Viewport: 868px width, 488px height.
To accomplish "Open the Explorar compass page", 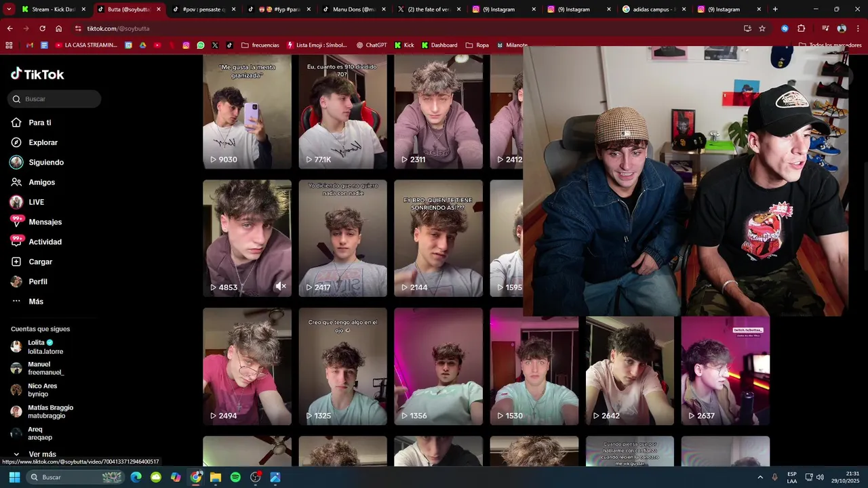I will (x=34, y=142).
